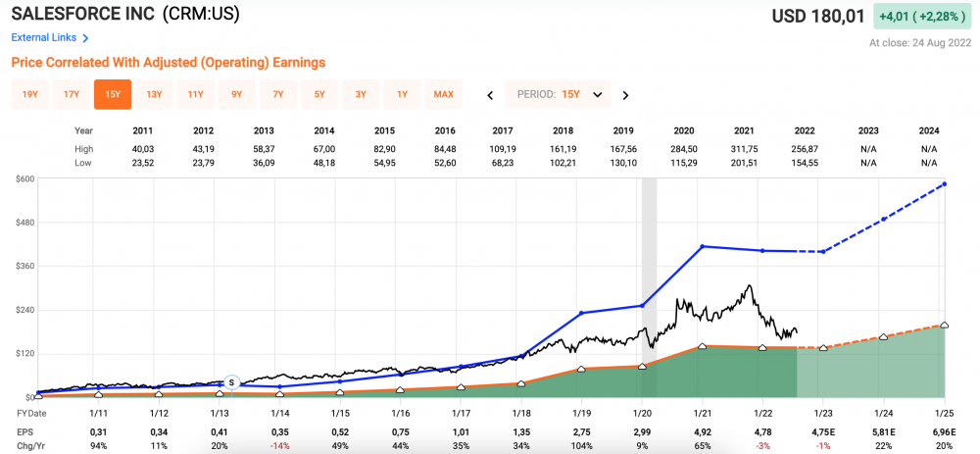This screenshot has height=454, width=980.
Task: Click the $480 y-axis label
Action: (25, 222)
